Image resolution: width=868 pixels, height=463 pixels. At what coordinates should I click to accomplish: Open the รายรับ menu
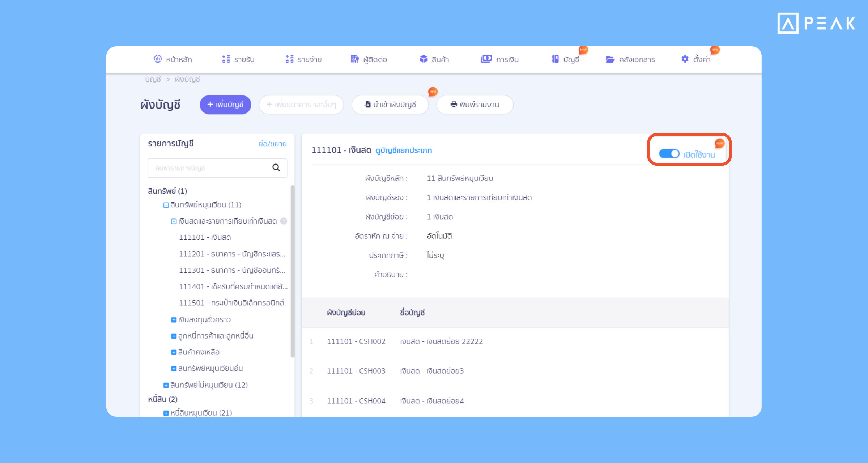238,59
